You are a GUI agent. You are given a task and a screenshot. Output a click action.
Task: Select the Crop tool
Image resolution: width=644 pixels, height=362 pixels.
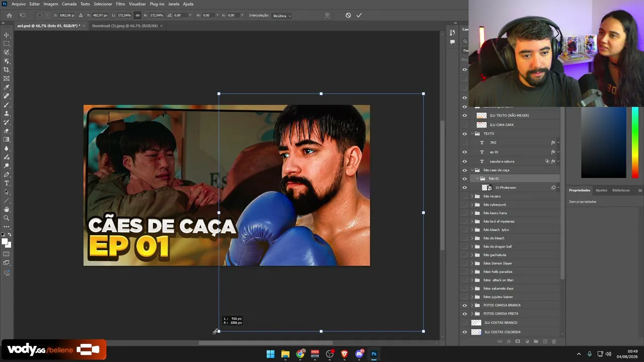click(x=7, y=70)
